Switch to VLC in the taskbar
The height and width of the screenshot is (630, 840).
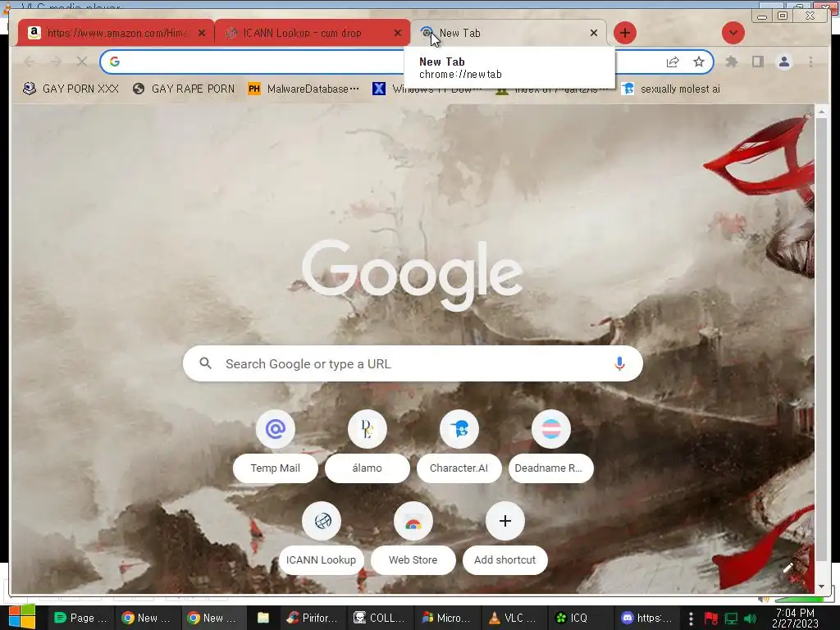coord(514,618)
